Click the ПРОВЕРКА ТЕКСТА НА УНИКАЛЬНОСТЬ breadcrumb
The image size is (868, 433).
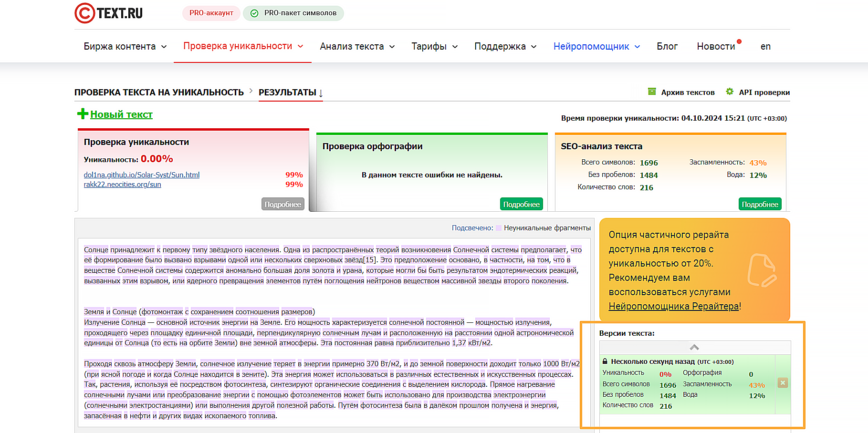159,93
